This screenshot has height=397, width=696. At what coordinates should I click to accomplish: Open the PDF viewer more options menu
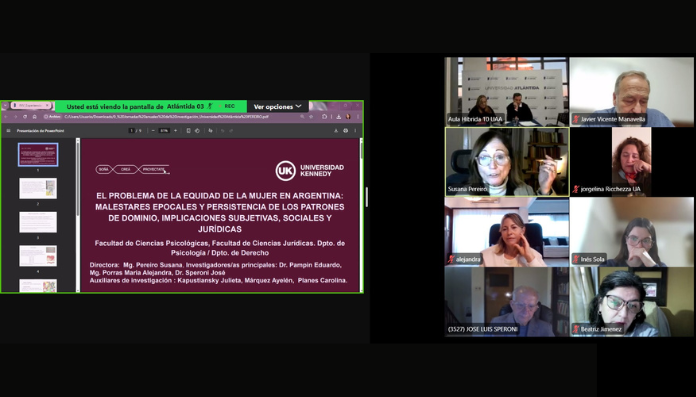(355, 131)
